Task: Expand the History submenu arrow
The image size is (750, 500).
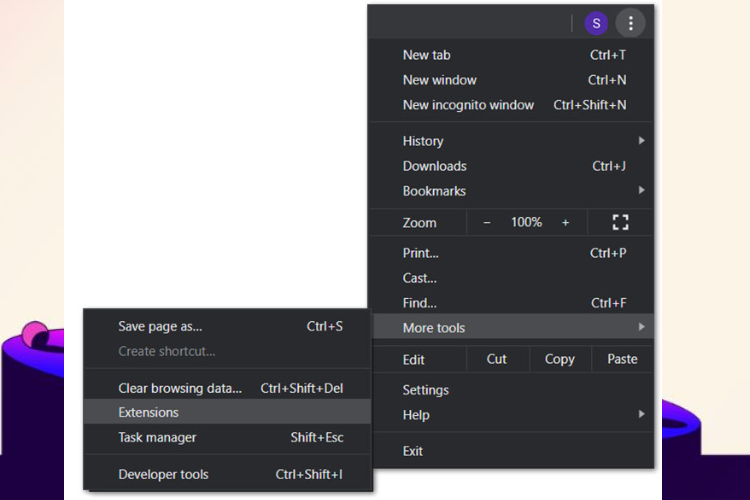Action: coord(641,141)
